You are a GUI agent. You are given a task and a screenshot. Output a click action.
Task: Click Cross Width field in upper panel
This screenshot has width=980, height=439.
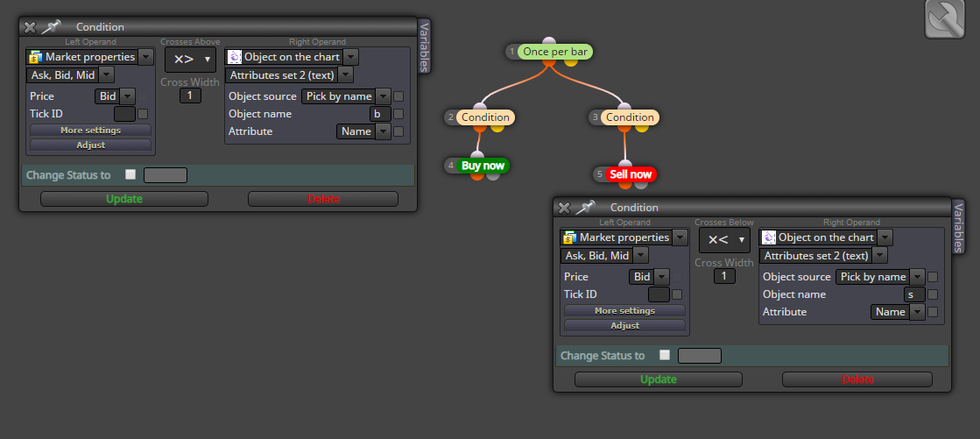[191, 96]
